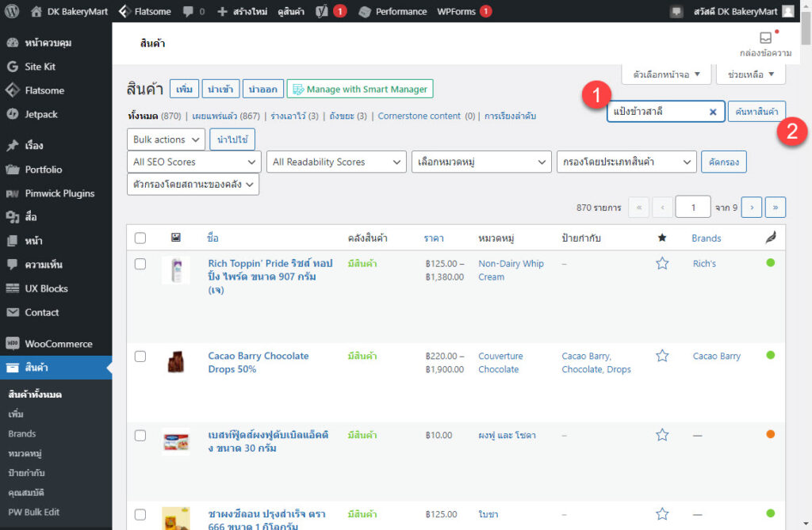Check the Rich Toppin' Pride row checkbox
This screenshot has width=812, height=530.
[140, 264]
